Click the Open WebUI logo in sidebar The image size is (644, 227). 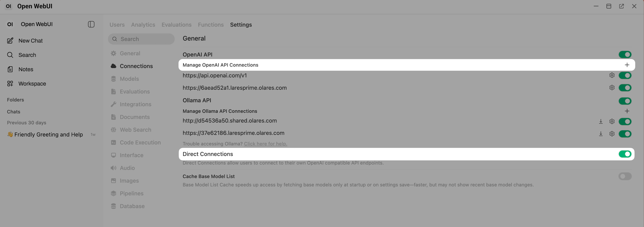click(10, 24)
